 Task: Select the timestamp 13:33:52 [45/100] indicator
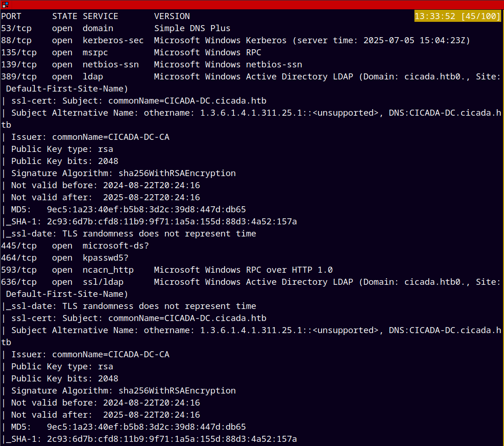point(458,16)
